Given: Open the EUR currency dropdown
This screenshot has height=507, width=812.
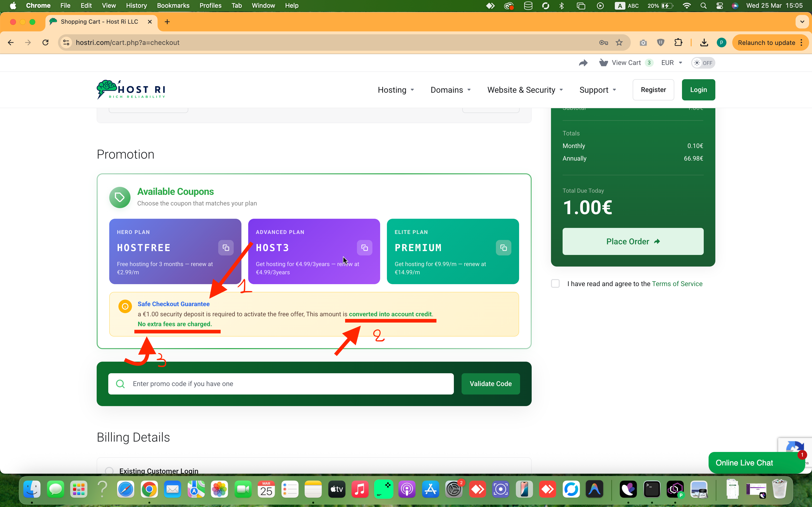Looking at the screenshot, I should 671,63.
